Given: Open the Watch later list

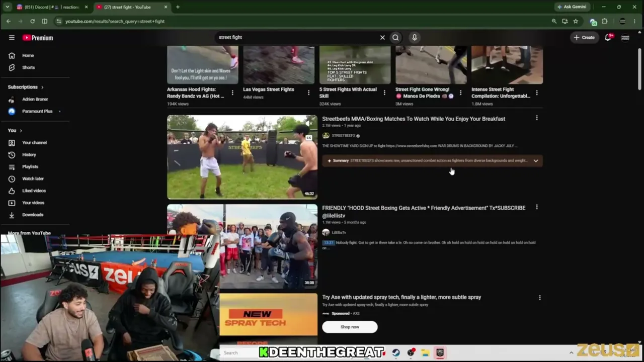Looking at the screenshot, I should (x=33, y=178).
